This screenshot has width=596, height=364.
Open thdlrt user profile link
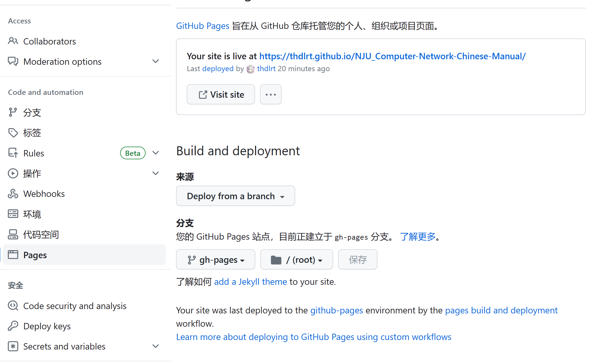(266, 69)
